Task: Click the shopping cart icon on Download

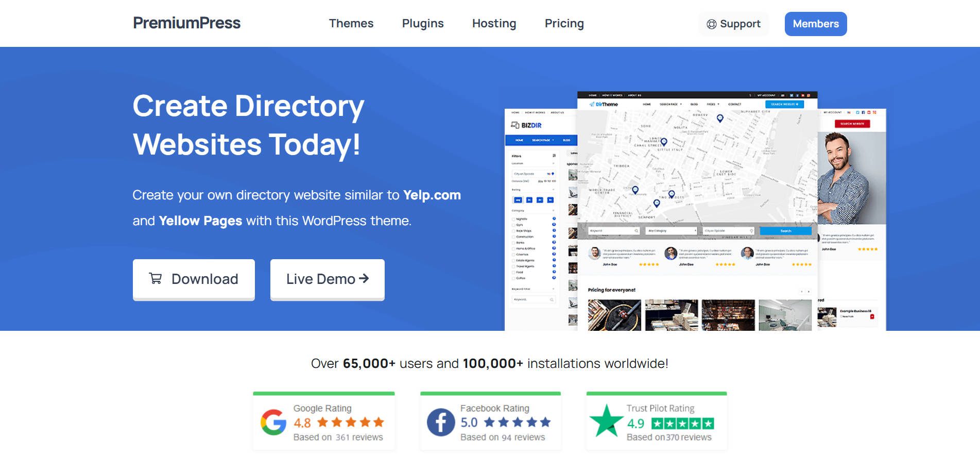Action: click(x=156, y=279)
